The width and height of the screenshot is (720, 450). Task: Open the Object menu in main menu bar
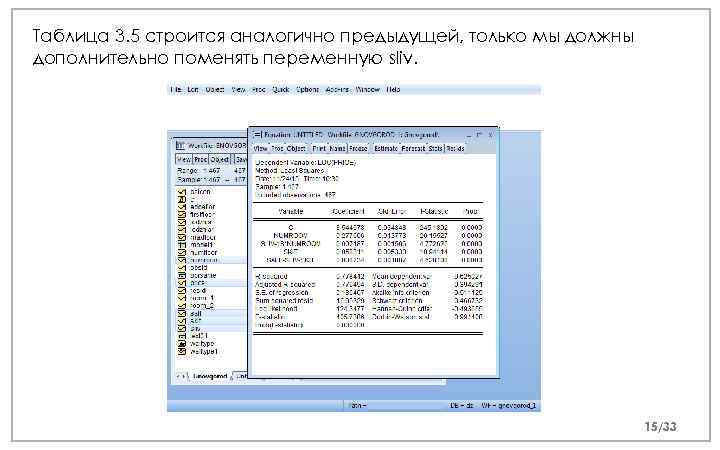(215, 90)
